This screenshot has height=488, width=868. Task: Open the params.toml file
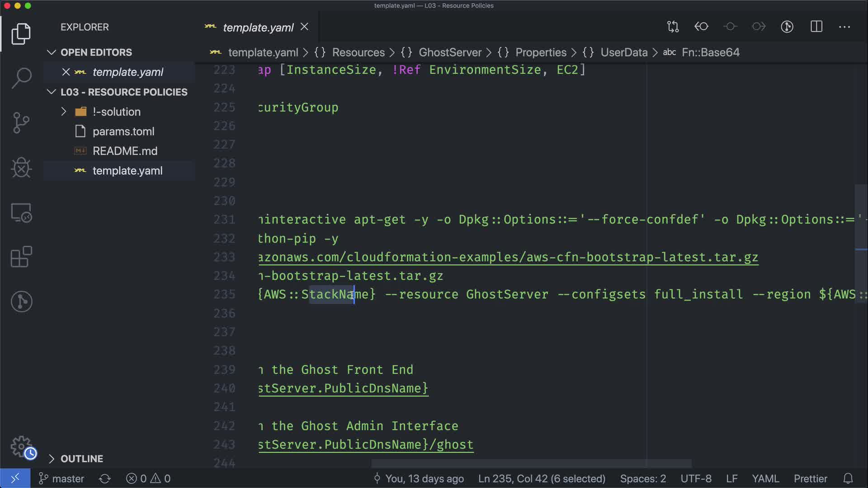(x=123, y=131)
